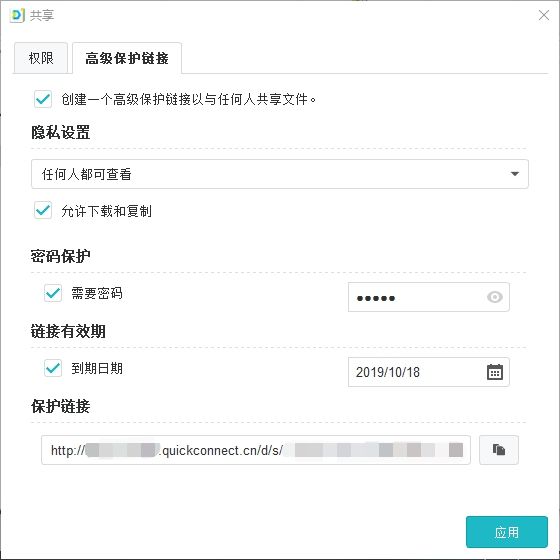Screen dimensions: 560x560
Task: Close the 共享 dialog window
Action: pyautogui.click(x=544, y=15)
